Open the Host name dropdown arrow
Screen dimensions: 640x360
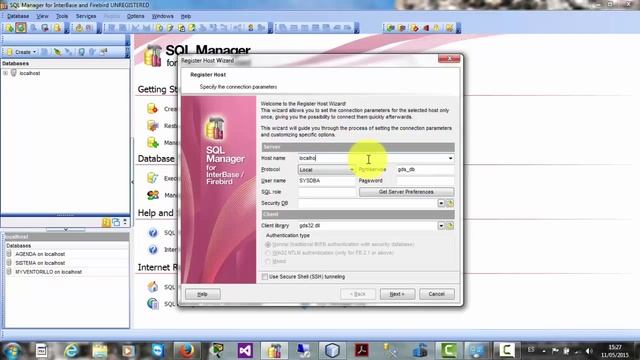pyautogui.click(x=450, y=158)
